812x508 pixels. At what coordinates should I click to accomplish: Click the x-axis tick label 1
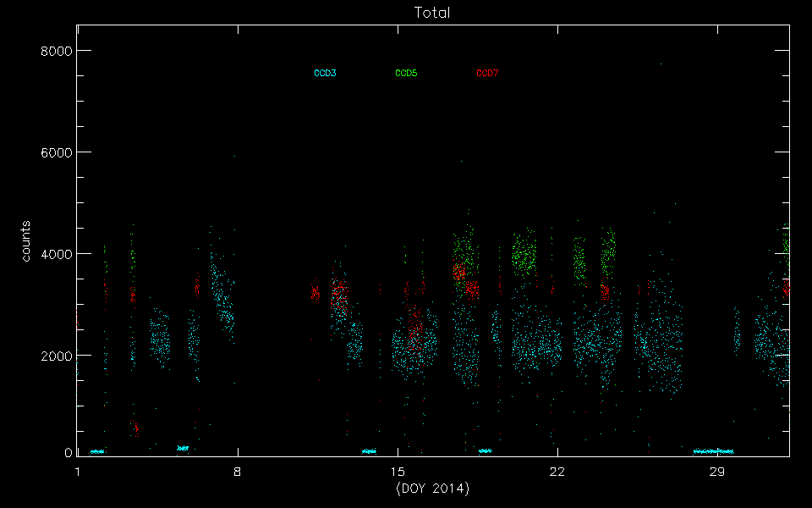tap(78, 472)
